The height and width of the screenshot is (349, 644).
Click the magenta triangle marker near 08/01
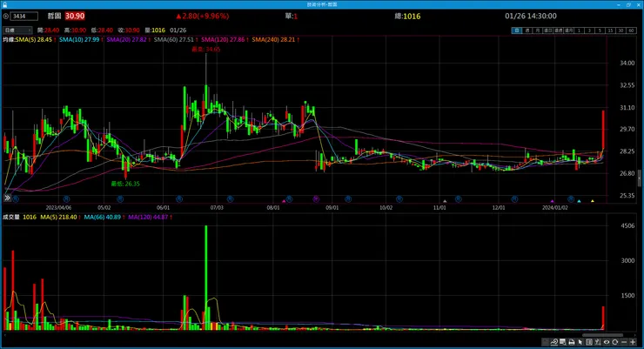[284, 201]
